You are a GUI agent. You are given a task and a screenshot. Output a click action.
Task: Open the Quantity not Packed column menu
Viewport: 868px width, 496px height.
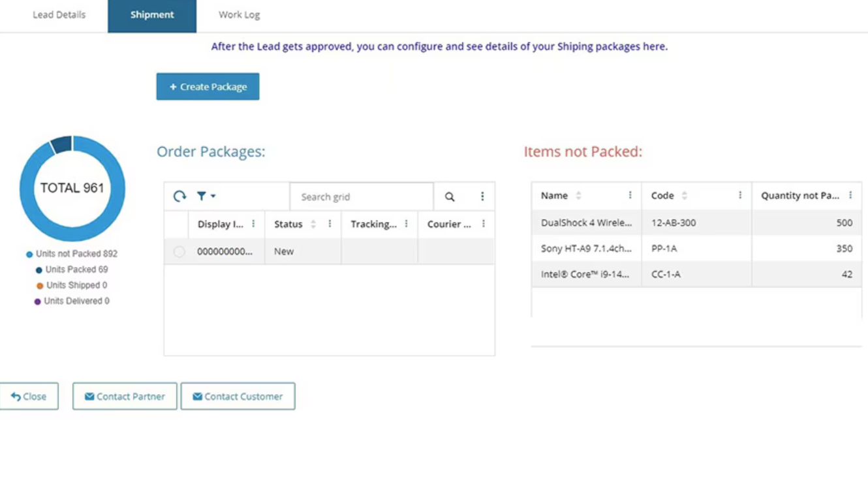pos(850,195)
